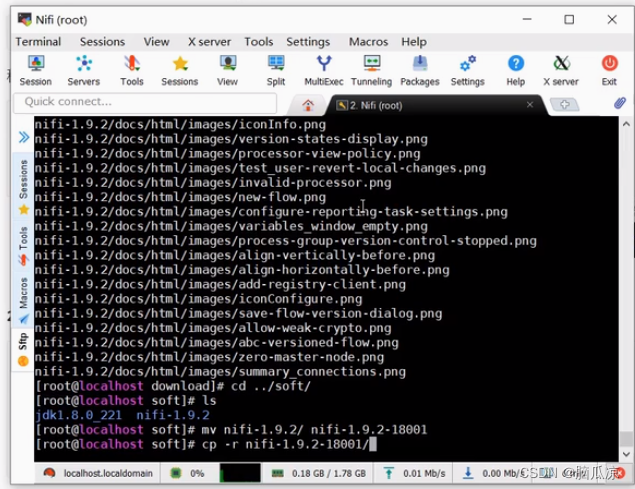
Task: Go to the Home tab icon
Action: tap(308, 105)
